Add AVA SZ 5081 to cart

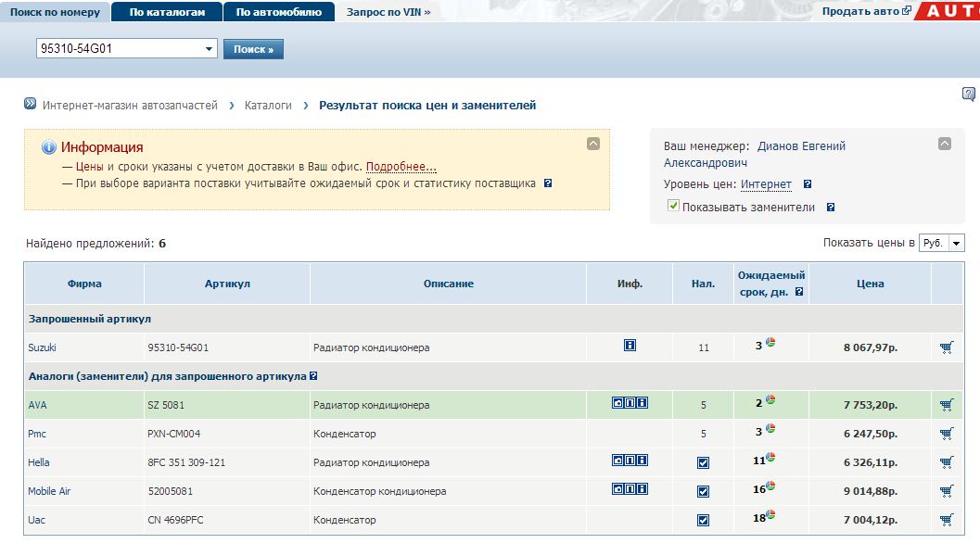coord(946,405)
